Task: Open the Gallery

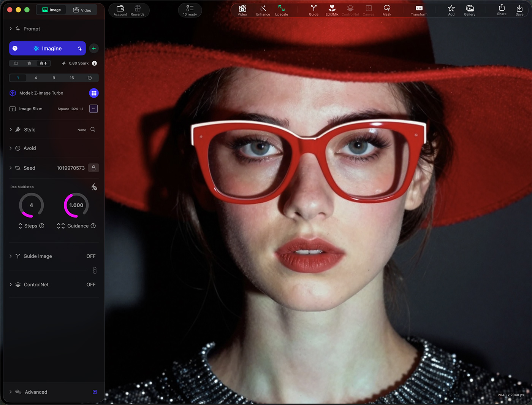Action: click(x=469, y=10)
